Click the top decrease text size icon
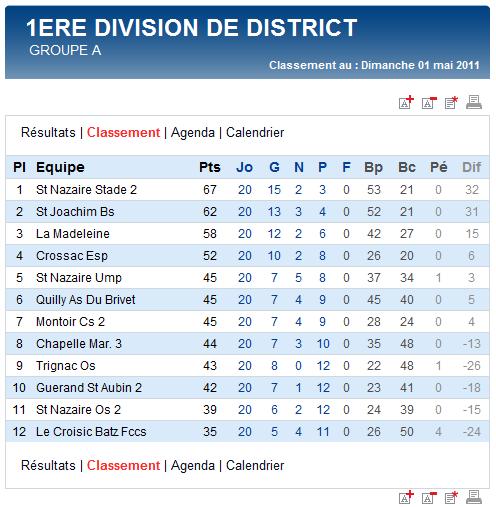496x507 pixels. pos(429,103)
